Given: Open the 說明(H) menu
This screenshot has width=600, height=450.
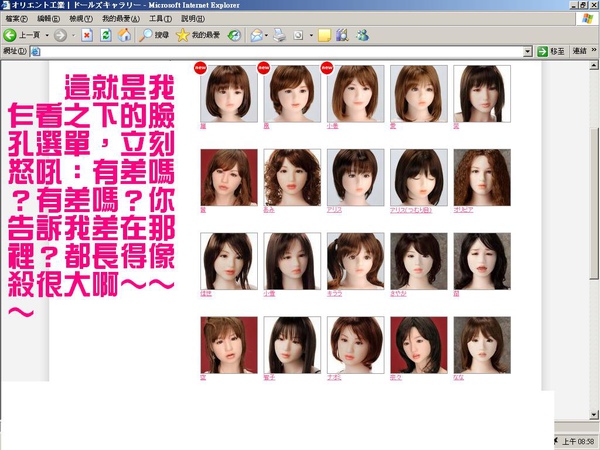Looking at the screenshot, I should pos(192,18).
